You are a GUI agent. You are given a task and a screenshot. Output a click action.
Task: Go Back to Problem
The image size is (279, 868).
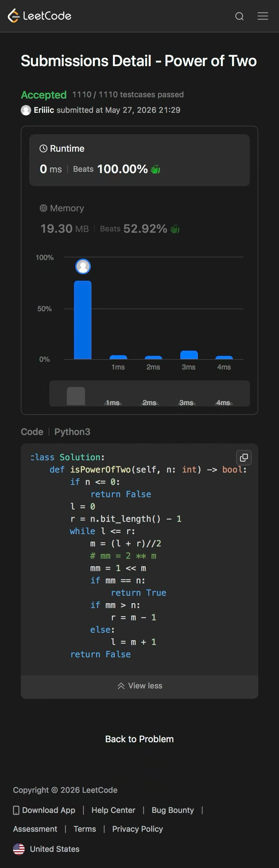[139, 739]
